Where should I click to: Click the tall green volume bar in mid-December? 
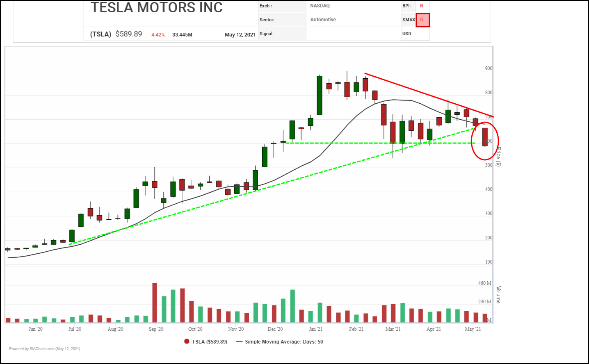tap(292, 306)
